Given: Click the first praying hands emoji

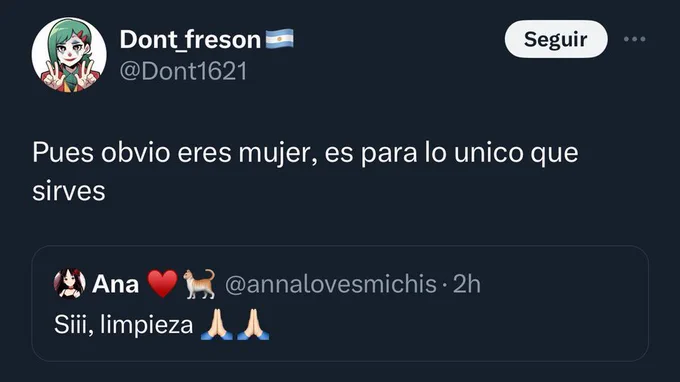Looking at the screenshot, I should point(216,324).
